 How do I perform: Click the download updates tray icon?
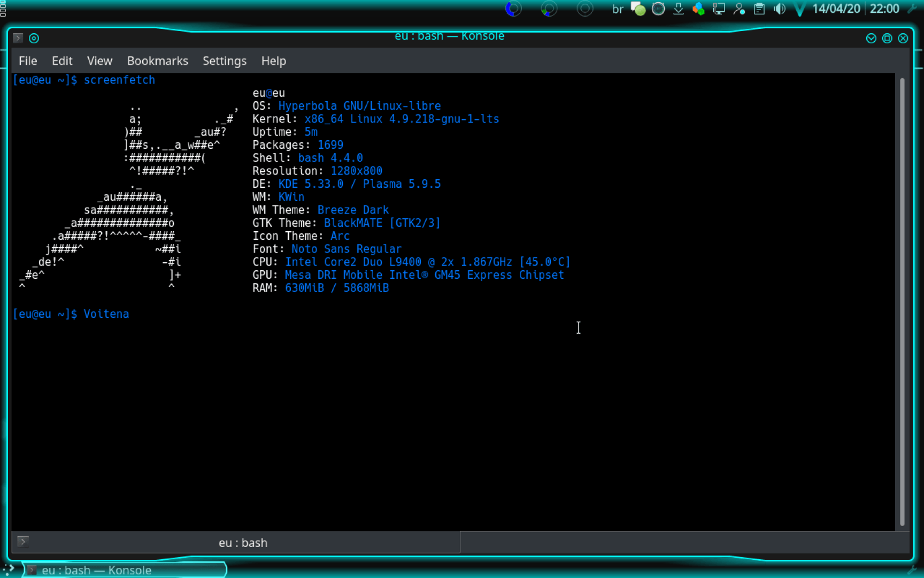pyautogui.click(x=679, y=9)
